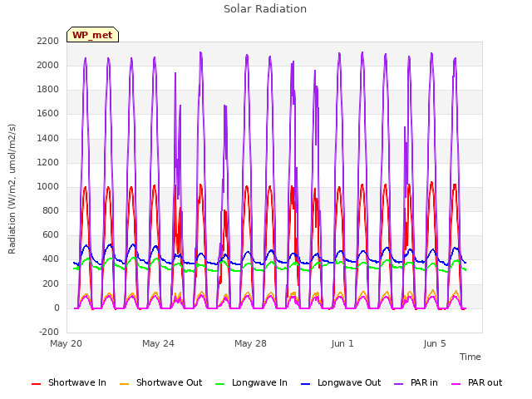Click the Solar Radiation chart title
Image resolution: width=532 pixels, height=399 pixels.
click(x=265, y=9)
